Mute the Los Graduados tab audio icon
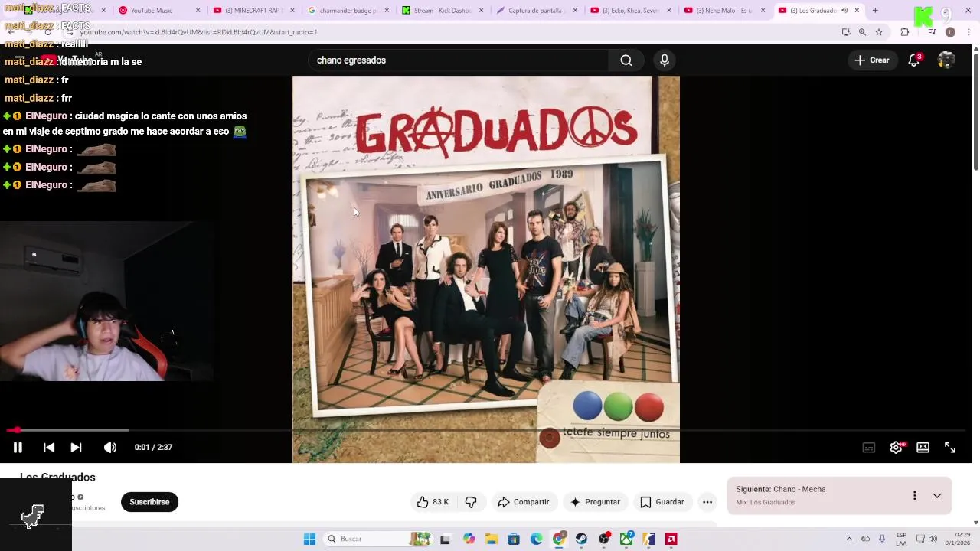The width and height of the screenshot is (980, 551). tap(844, 11)
